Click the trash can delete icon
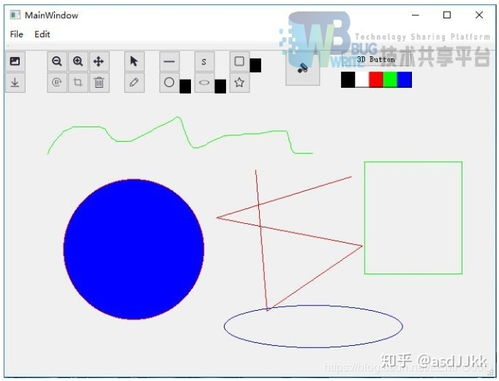 pos(99,82)
